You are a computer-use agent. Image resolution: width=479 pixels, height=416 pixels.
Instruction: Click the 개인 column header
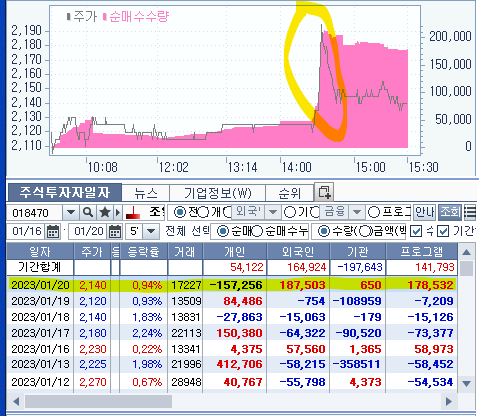[x=235, y=252]
